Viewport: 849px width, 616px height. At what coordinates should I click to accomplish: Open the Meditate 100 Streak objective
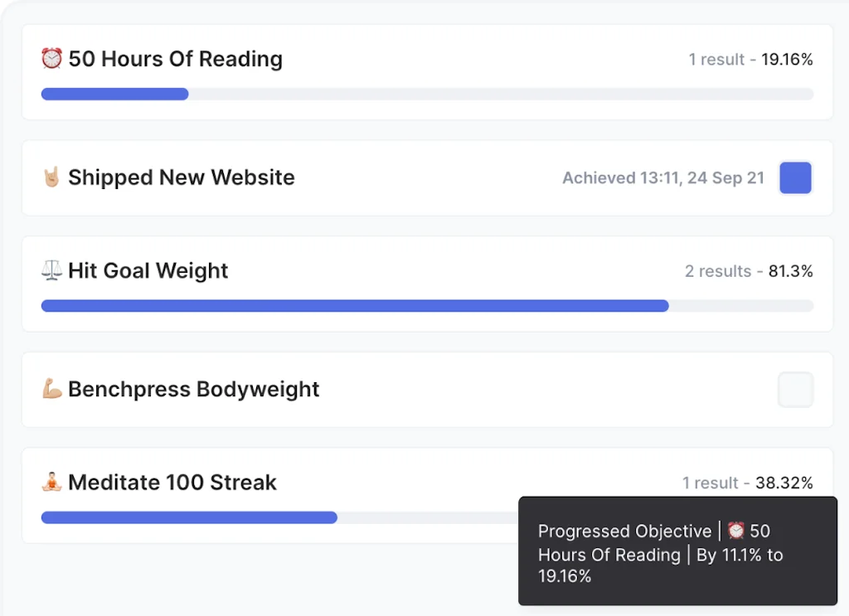pyautogui.click(x=172, y=483)
